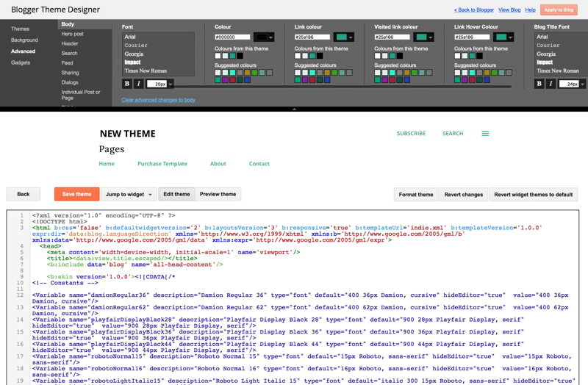This screenshot has width=588, height=385.
Task: Click the Link colour hex input field
Action: pos(312,37)
